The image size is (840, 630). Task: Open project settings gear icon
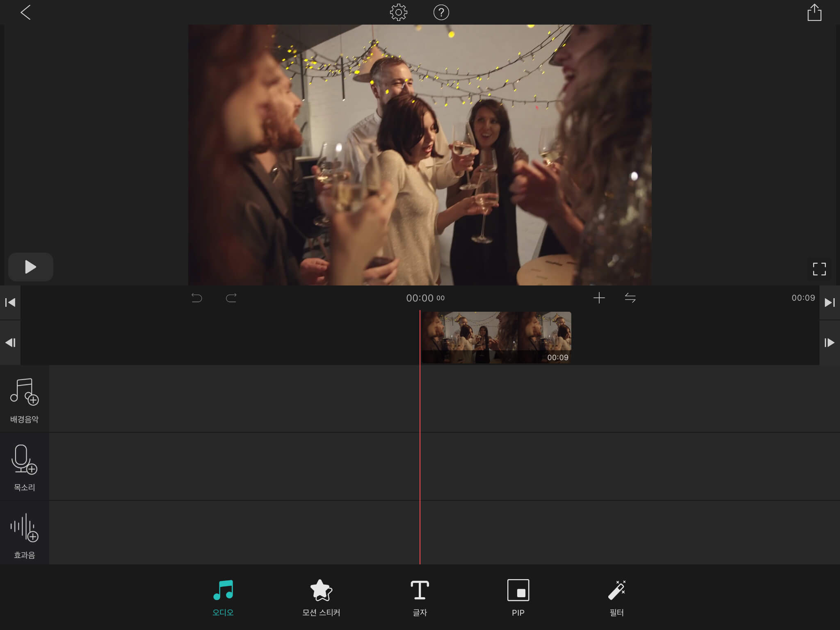tap(398, 13)
